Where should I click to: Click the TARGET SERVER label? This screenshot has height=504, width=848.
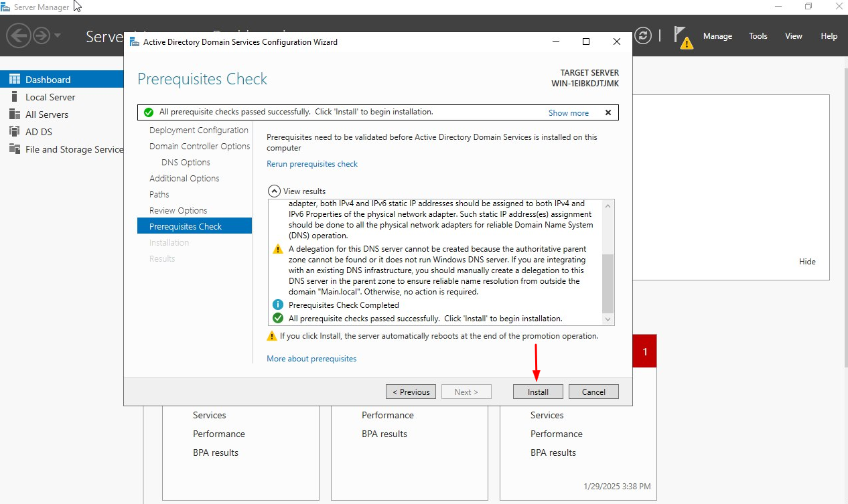click(589, 73)
